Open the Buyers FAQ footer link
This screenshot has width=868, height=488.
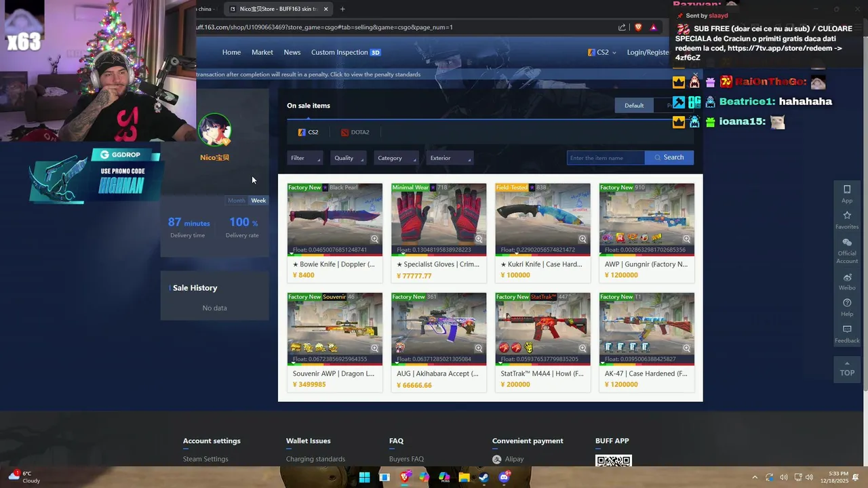(x=406, y=459)
